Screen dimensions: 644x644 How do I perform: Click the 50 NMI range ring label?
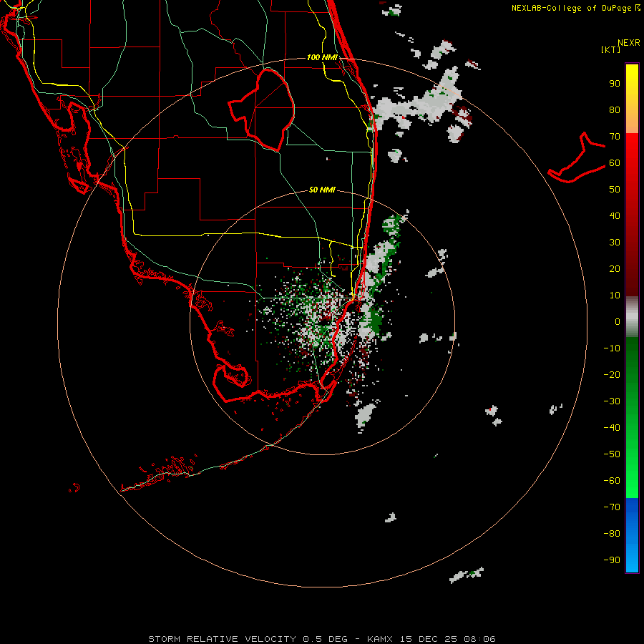pyautogui.click(x=322, y=190)
